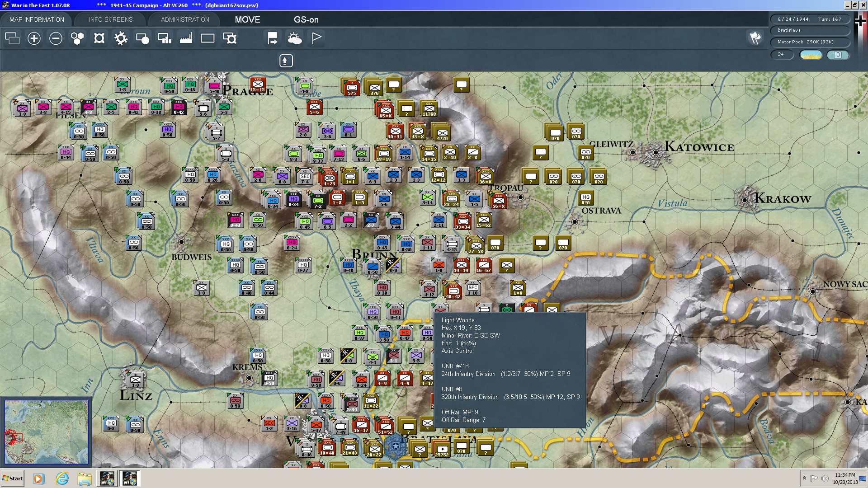Click the rectangle-with-bars toolbar icon

(x=164, y=38)
